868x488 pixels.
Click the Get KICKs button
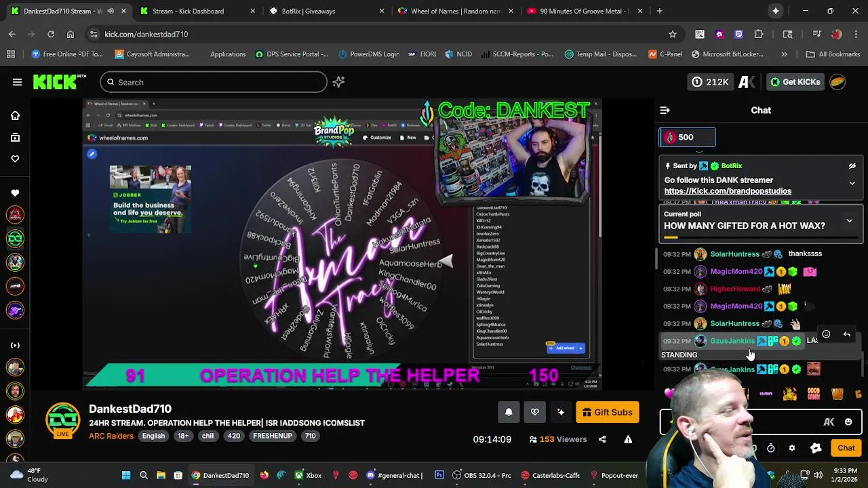(795, 82)
